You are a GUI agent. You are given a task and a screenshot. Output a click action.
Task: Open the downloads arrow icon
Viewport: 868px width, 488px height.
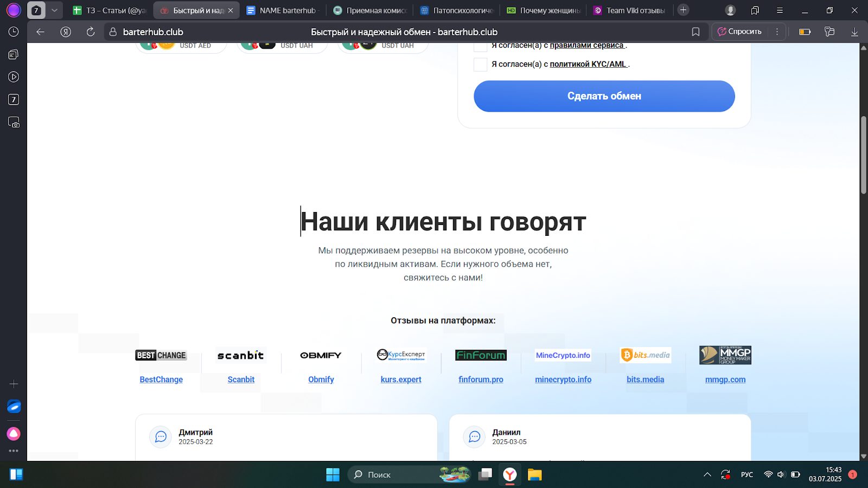[x=854, y=32]
